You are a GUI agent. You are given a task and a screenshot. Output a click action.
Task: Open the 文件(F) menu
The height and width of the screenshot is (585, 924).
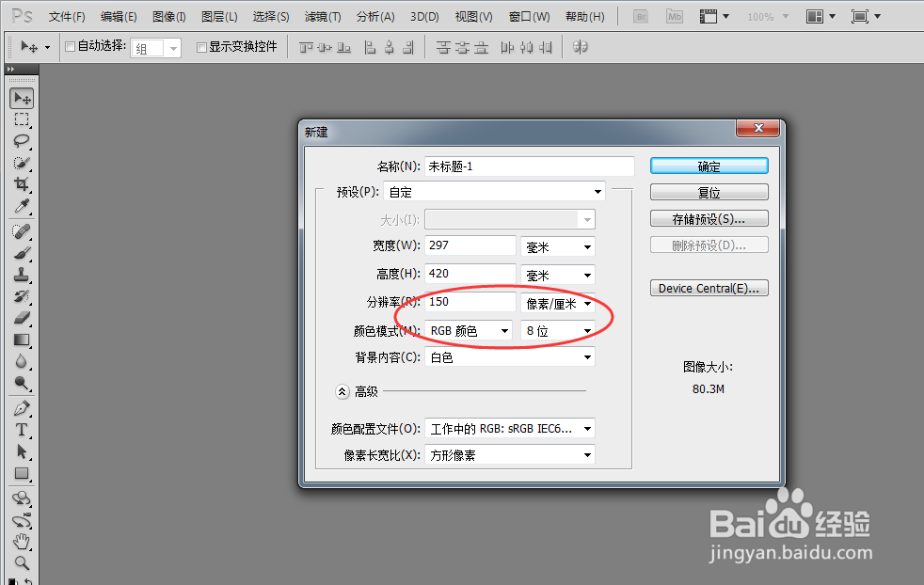click(67, 17)
